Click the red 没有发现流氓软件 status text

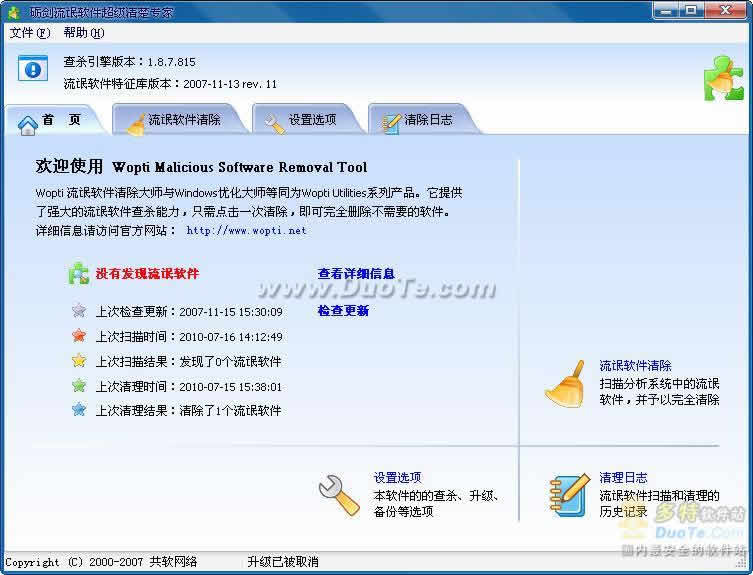point(147,274)
